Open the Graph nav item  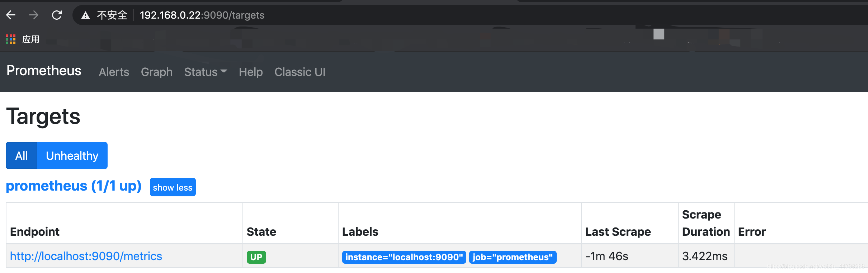pos(156,72)
